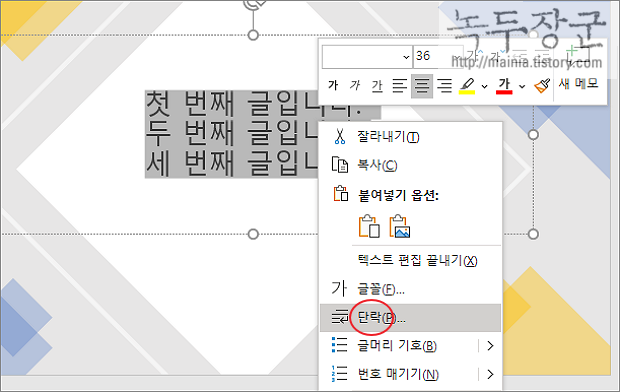This screenshot has height=392, width=620.
Task: Select 잘라내기(T) from context menu
Action: coord(410,136)
